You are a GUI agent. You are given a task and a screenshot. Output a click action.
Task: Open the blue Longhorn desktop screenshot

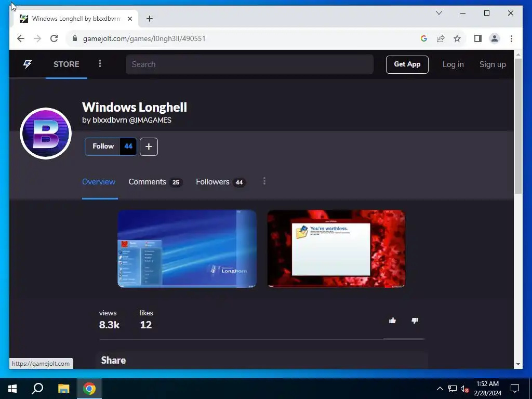click(187, 249)
